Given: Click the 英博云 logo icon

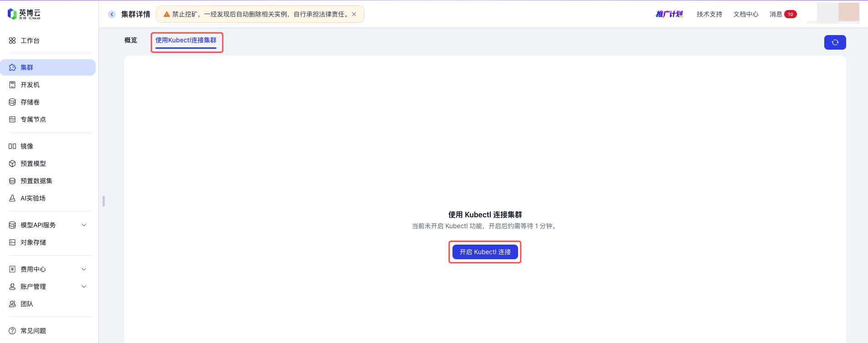Looking at the screenshot, I should coord(12,14).
